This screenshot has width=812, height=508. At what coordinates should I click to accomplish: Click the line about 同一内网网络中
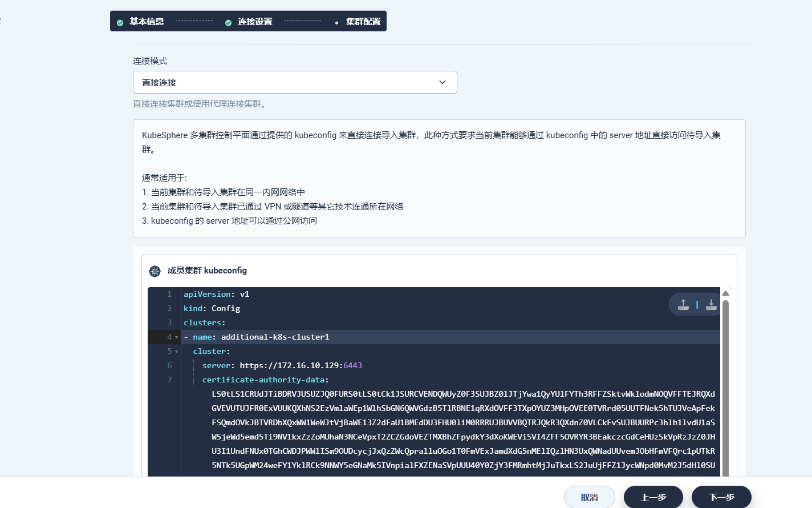point(224,192)
